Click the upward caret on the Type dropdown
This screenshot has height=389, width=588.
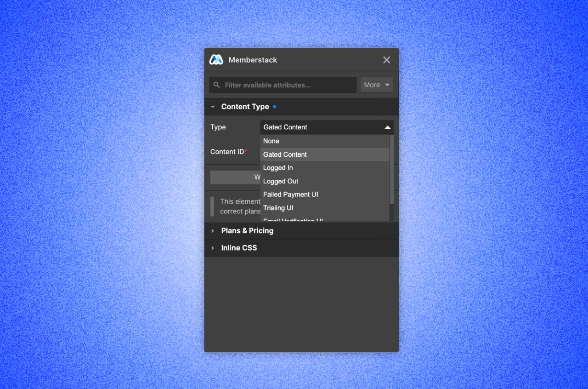pos(388,127)
